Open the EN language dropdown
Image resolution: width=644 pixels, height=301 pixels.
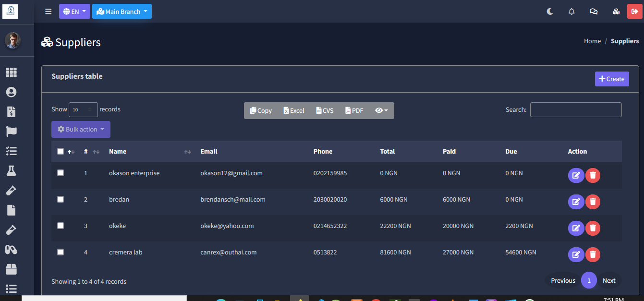tap(74, 12)
